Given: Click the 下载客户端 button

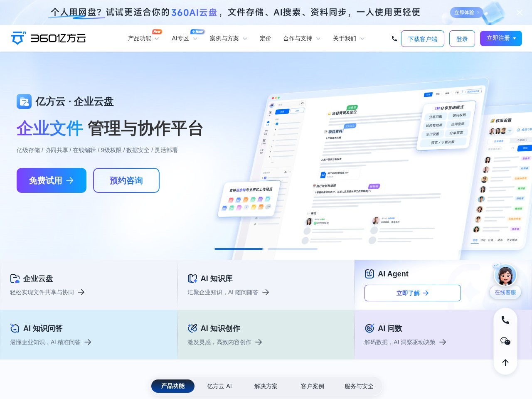Looking at the screenshot, I should click(x=423, y=39).
